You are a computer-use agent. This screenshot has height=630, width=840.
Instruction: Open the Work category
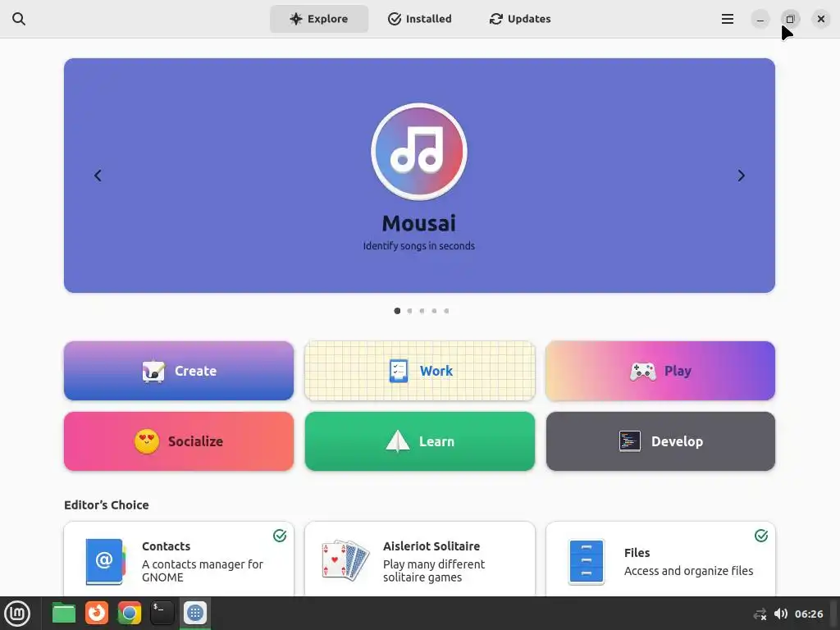tap(419, 371)
